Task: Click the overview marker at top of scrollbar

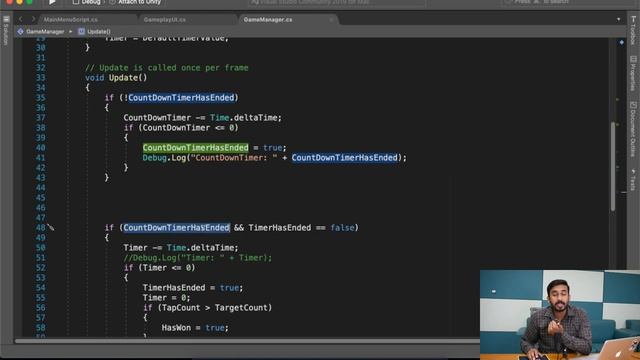Action: (x=621, y=42)
